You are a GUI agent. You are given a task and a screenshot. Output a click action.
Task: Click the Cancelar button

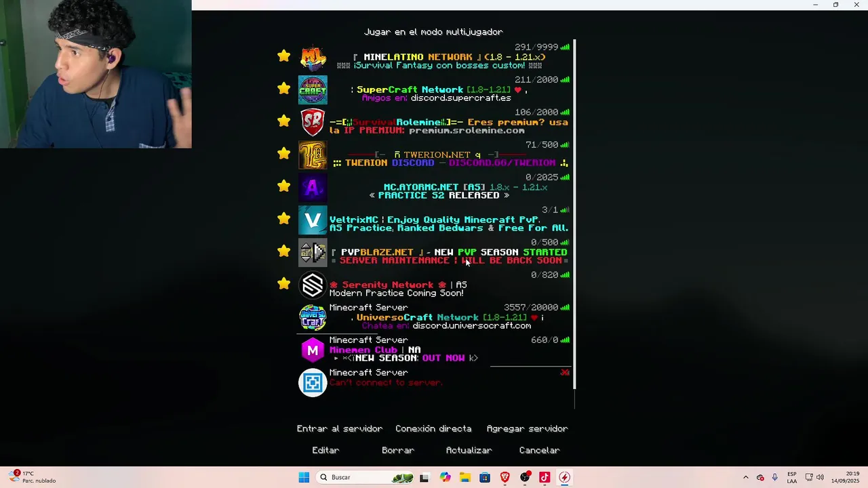pyautogui.click(x=539, y=450)
